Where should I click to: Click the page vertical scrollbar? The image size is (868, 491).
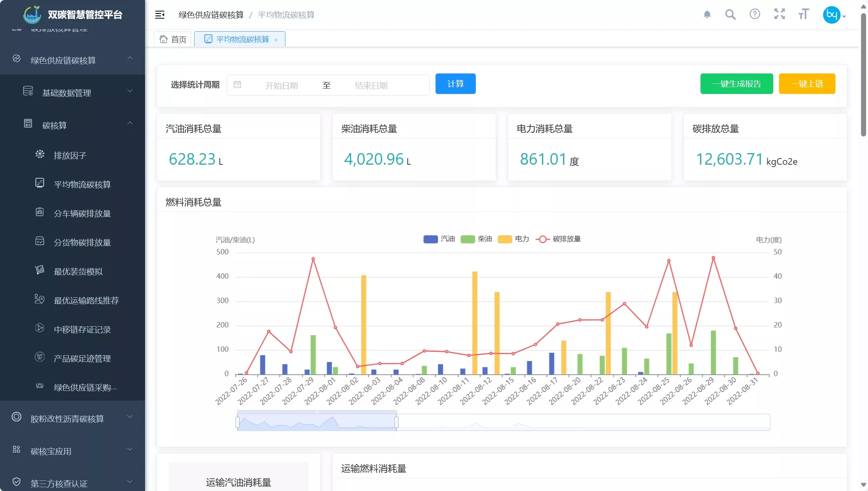pyautogui.click(x=863, y=75)
